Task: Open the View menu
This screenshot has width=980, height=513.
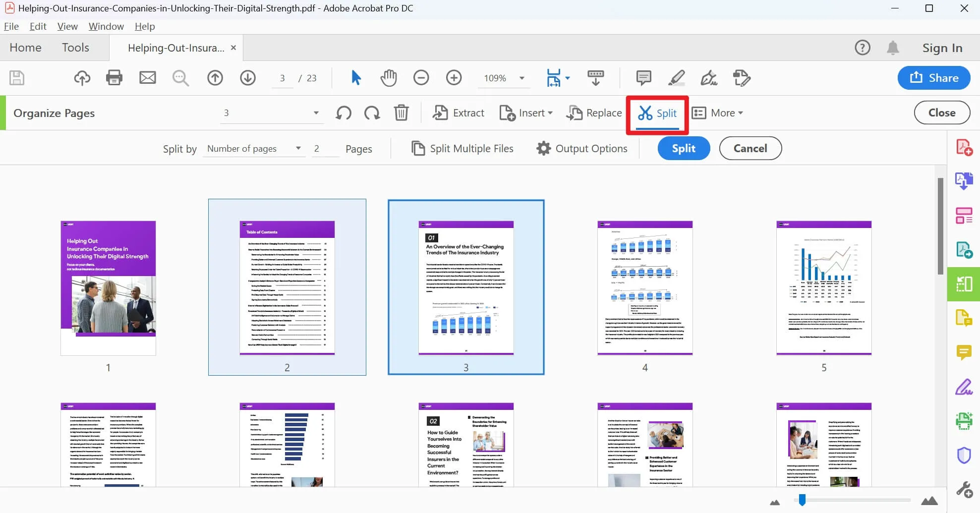Action: [67, 26]
